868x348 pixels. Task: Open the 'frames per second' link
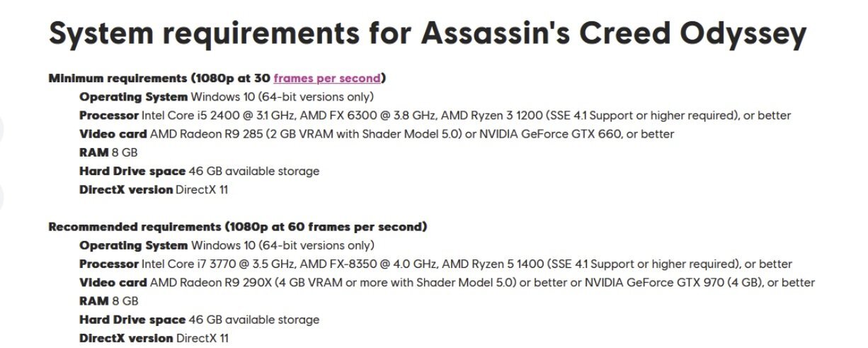[327, 78]
